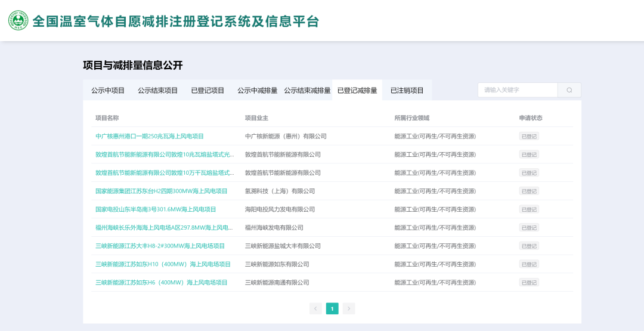Open 国家能源集团江苏东台H2四期300MW project link

click(162, 191)
